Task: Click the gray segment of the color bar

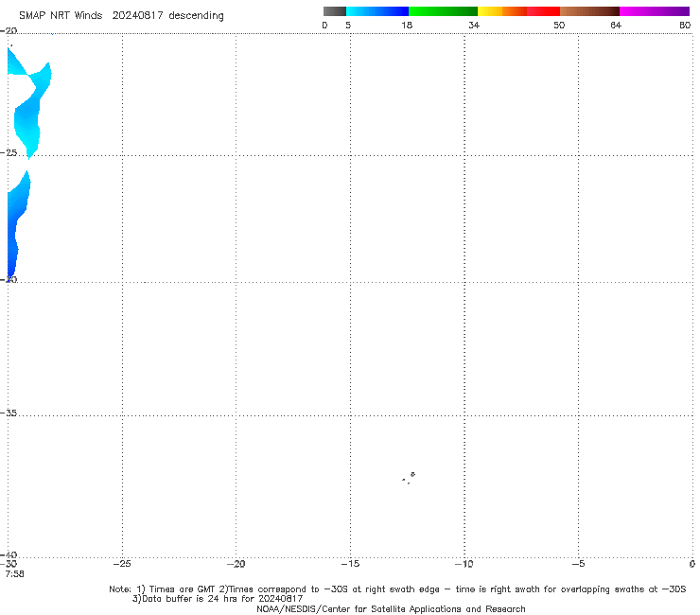Action: tap(335, 11)
